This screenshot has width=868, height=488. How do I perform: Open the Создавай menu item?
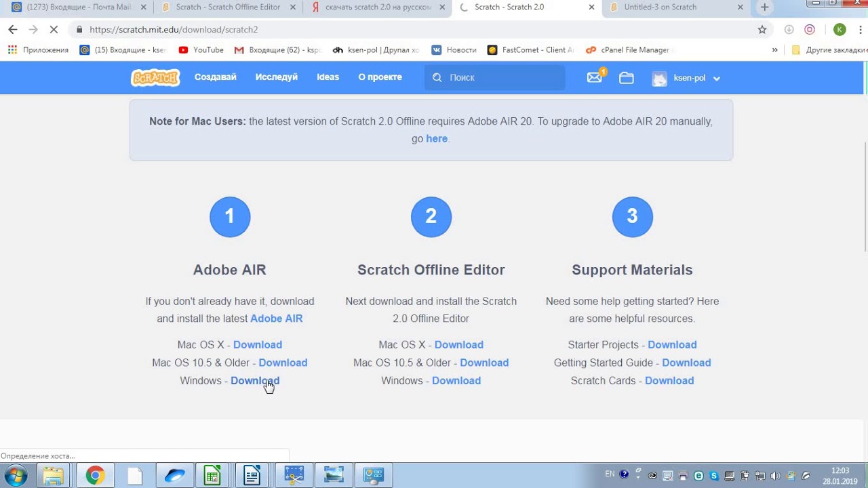(216, 77)
